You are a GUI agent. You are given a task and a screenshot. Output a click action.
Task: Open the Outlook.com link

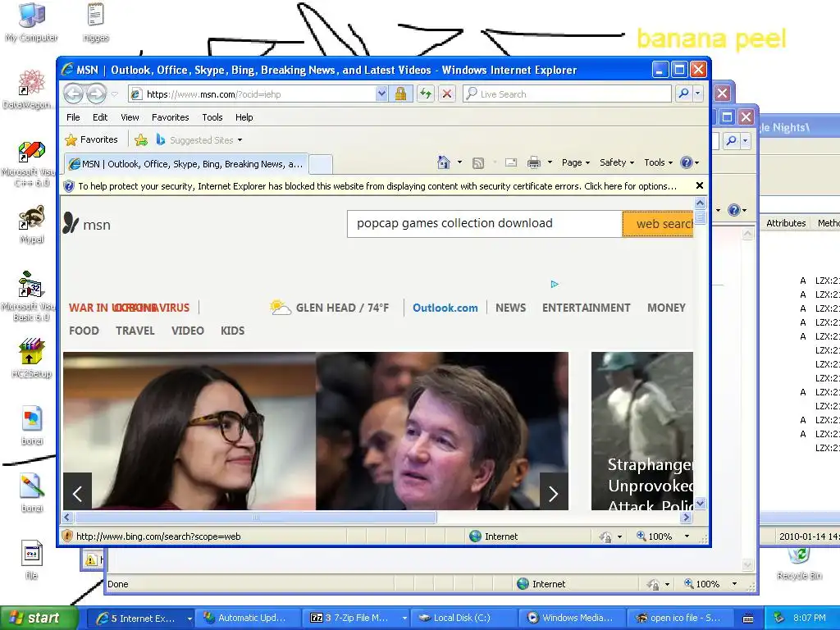445,308
